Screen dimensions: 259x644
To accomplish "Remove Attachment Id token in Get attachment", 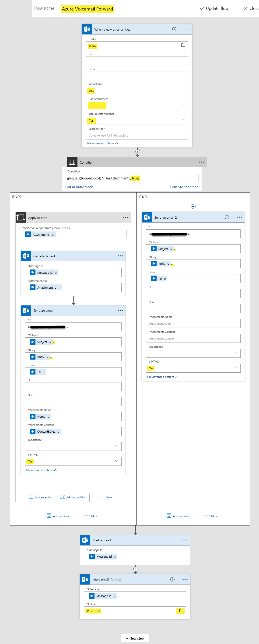I will pos(59,288).
